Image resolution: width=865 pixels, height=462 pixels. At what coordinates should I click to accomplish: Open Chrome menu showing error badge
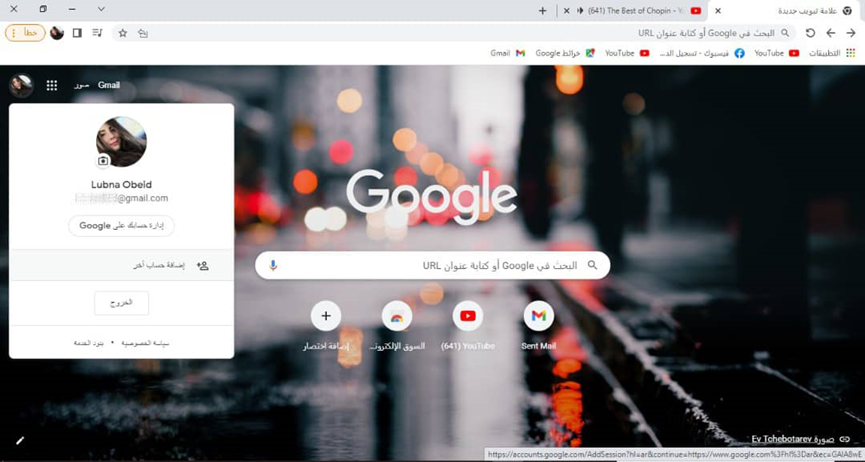tap(25, 33)
